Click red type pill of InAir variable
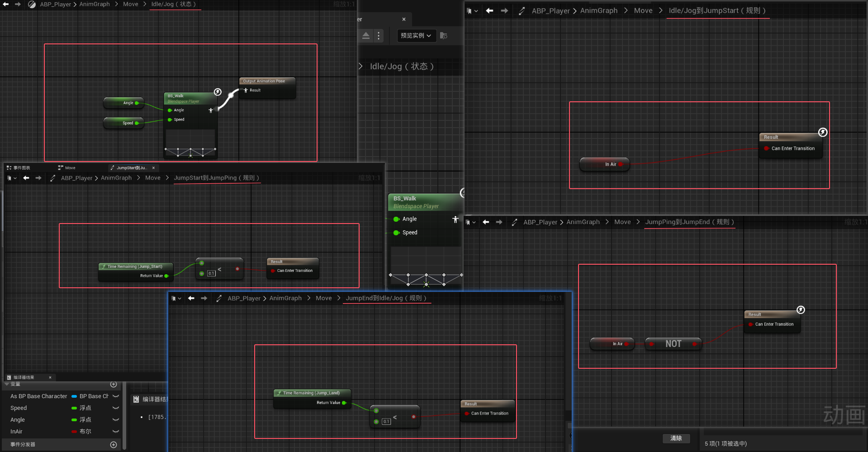Screen dimensions: 868x452 pyautogui.click(x=74, y=432)
